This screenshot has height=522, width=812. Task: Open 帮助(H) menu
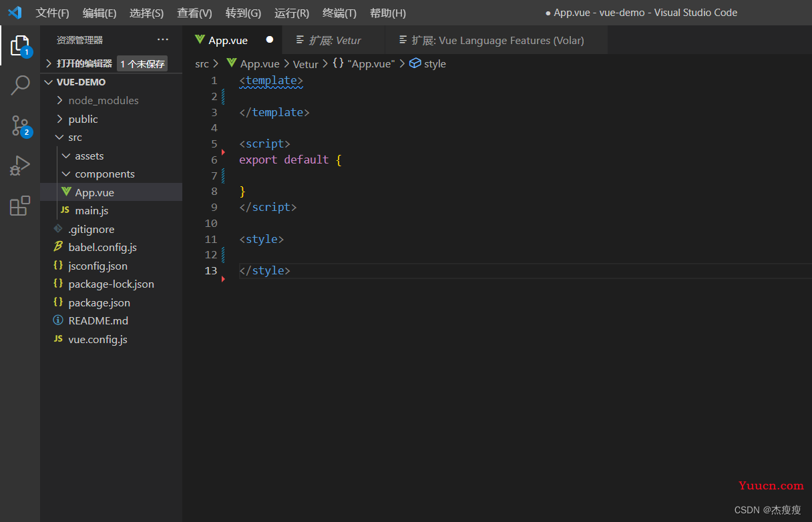click(388, 13)
